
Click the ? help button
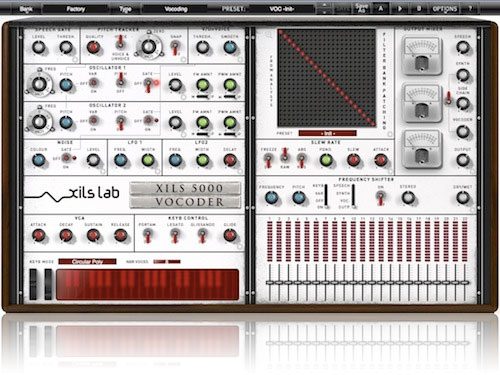pos(470,9)
